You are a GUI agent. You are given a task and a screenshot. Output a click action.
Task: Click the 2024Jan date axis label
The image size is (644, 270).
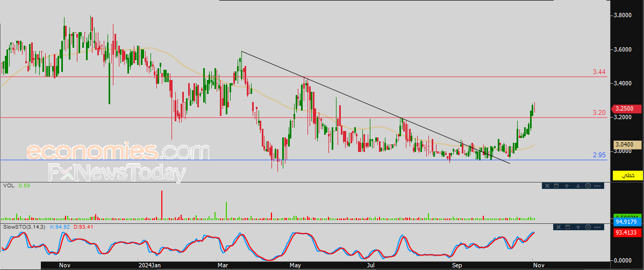[x=148, y=266]
